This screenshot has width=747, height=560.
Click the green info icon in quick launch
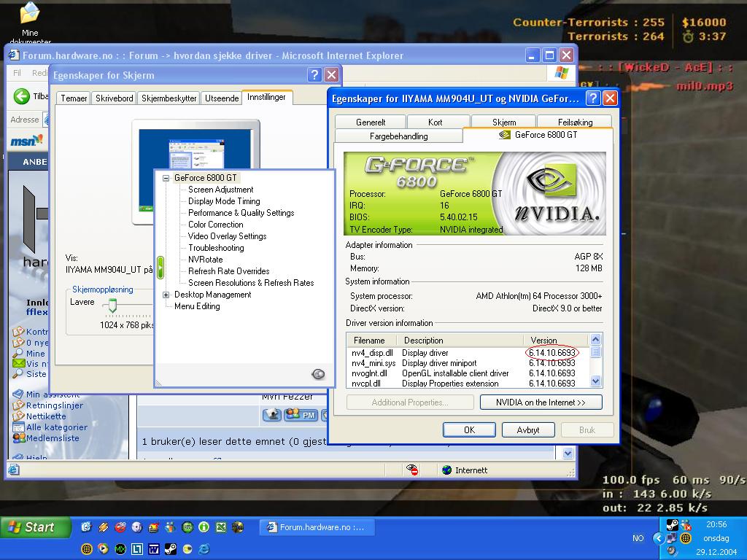(204, 527)
